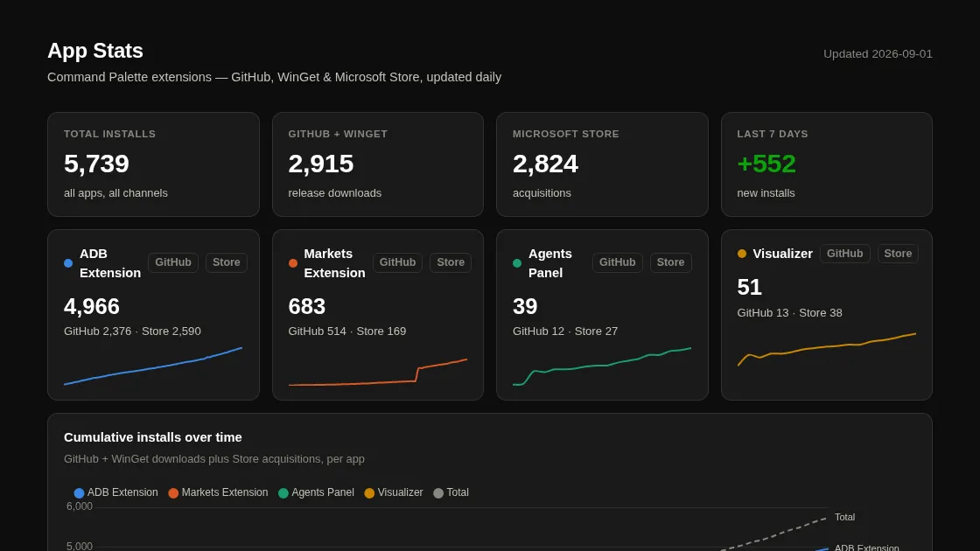The image size is (980, 551).
Task: Open GitHub link on ADB Extension card
Action: click(173, 262)
